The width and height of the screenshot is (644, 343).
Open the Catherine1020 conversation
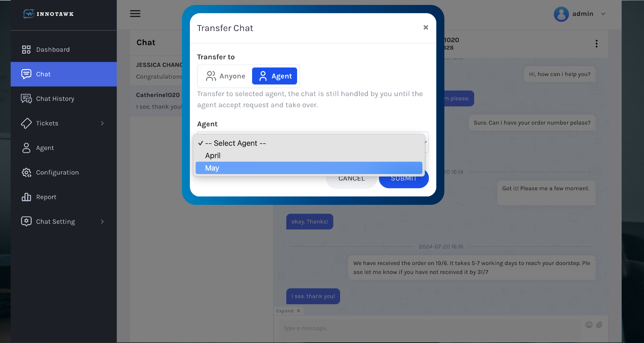[x=156, y=101]
